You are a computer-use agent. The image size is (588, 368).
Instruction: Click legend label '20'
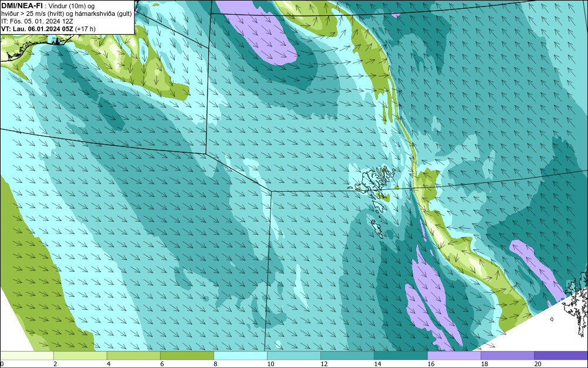click(x=538, y=364)
